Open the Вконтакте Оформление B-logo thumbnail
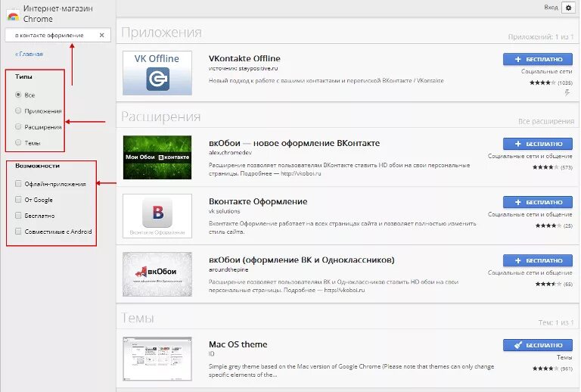Viewport: 581px width, 392px height. coord(157,216)
